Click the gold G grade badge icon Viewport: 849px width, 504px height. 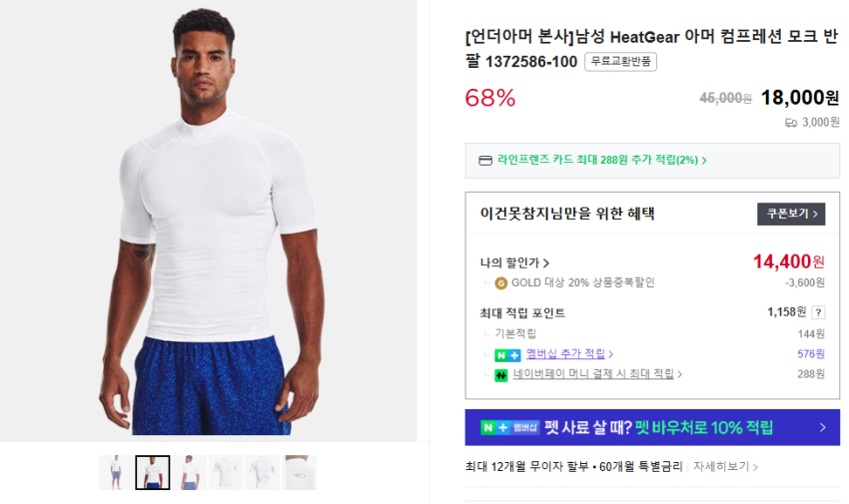pos(501,282)
